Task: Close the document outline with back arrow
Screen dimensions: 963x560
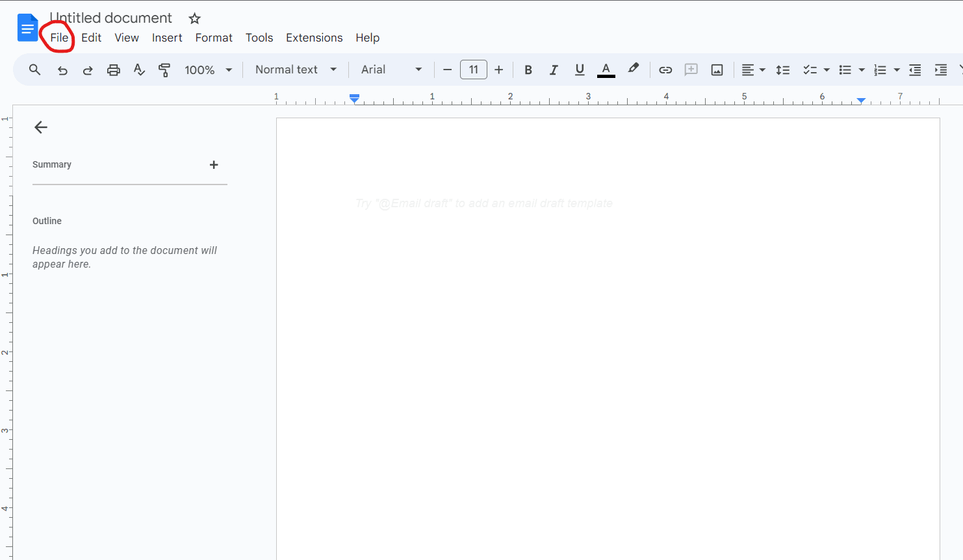Action: pos(41,127)
